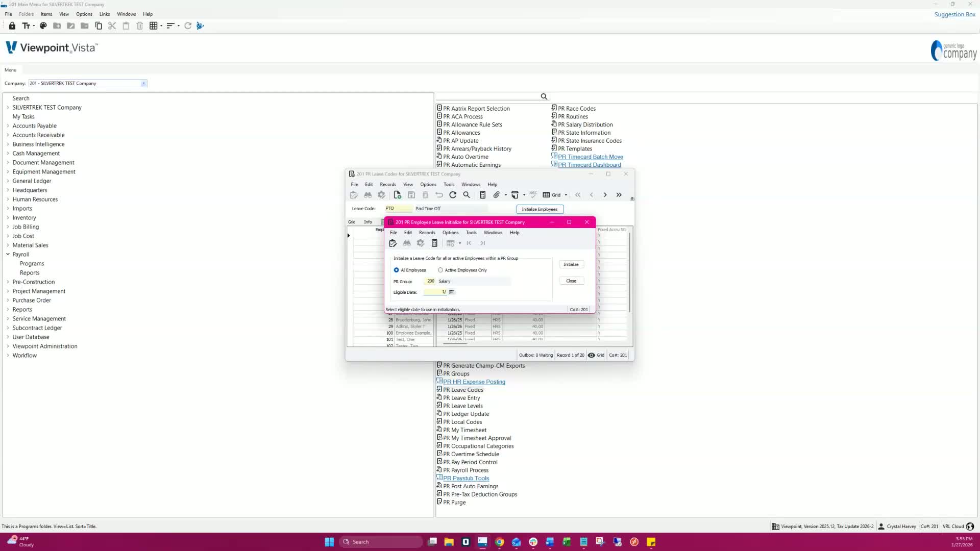Viewport: 980px width, 551px height.
Task: Open the Tools menu in the Leave Codes window
Action: pyautogui.click(x=449, y=185)
